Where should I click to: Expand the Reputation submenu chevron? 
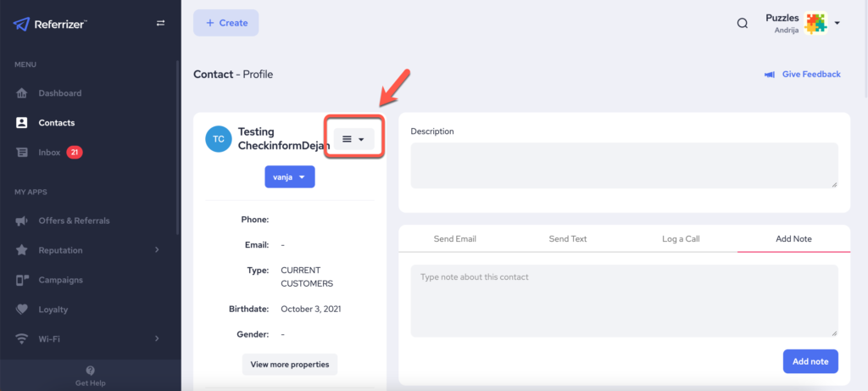(158, 250)
